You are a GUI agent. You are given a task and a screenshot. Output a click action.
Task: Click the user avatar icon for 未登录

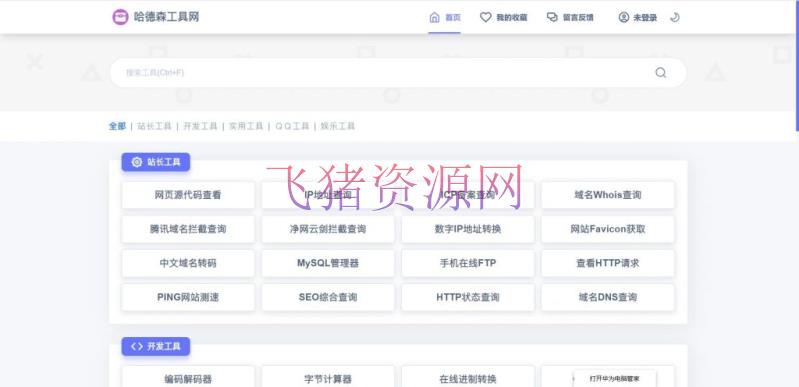click(624, 17)
